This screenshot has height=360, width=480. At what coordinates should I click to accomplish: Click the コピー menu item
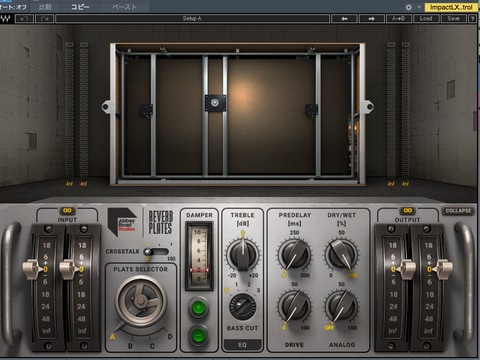click(80, 7)
